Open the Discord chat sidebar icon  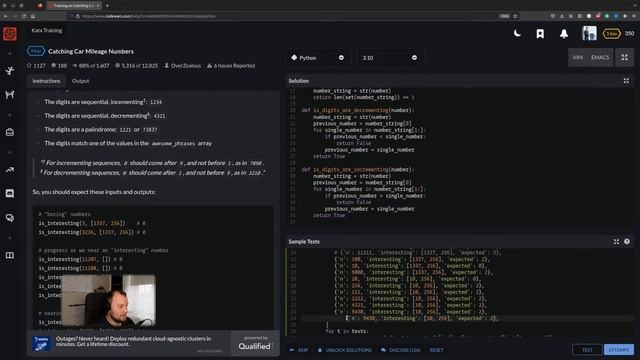[10, 193]
